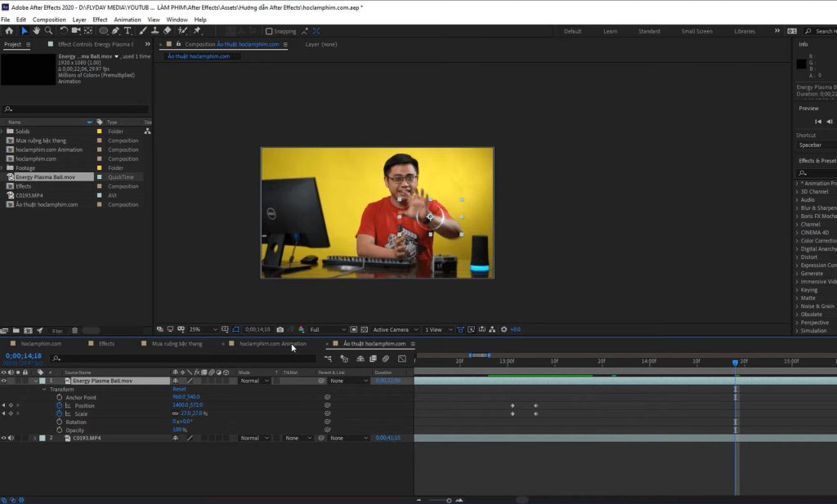
Task: Select the Rotation tool
Action: (x=63, y=32)
